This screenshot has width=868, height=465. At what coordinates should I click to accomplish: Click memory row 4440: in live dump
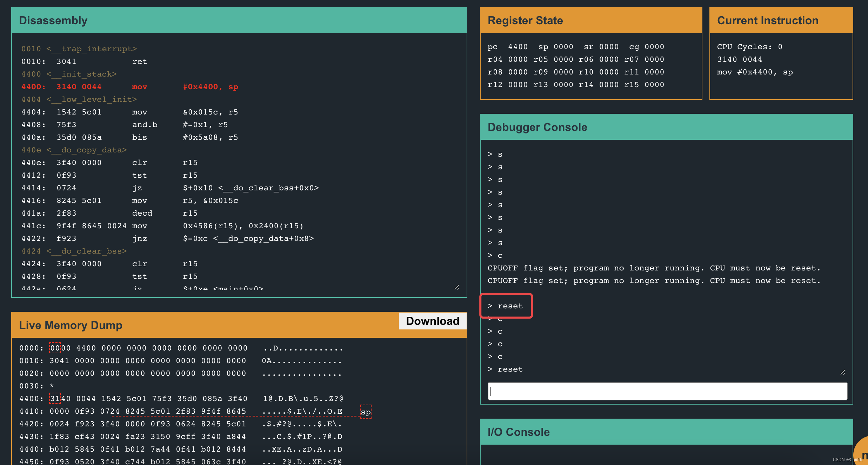tap(180, 449)
